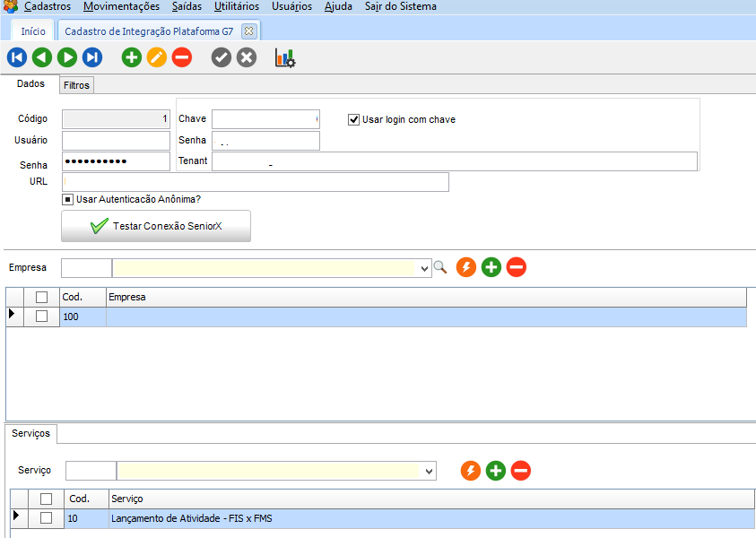The image size is (756, 538).
Task: Select the Serviços tab
Action: (30, 433)
